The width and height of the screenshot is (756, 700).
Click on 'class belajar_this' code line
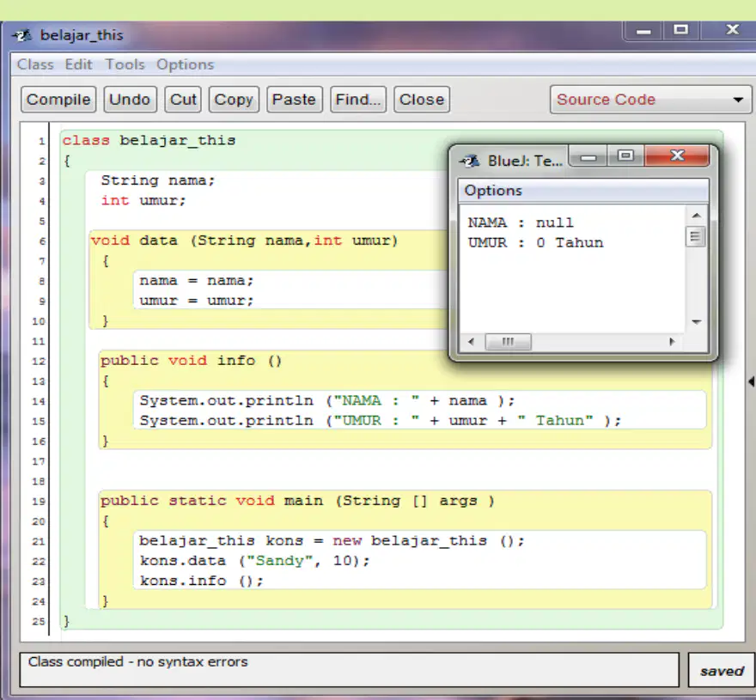(149, 140)
